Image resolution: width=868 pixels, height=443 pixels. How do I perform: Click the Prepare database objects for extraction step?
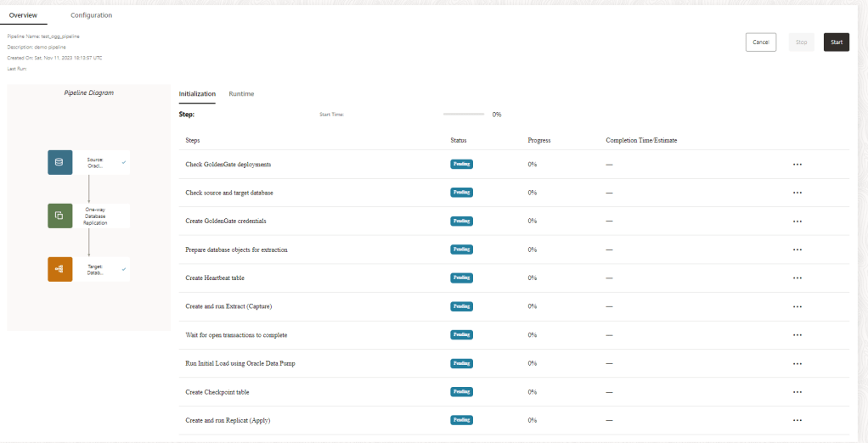click(x=236, y=250)
